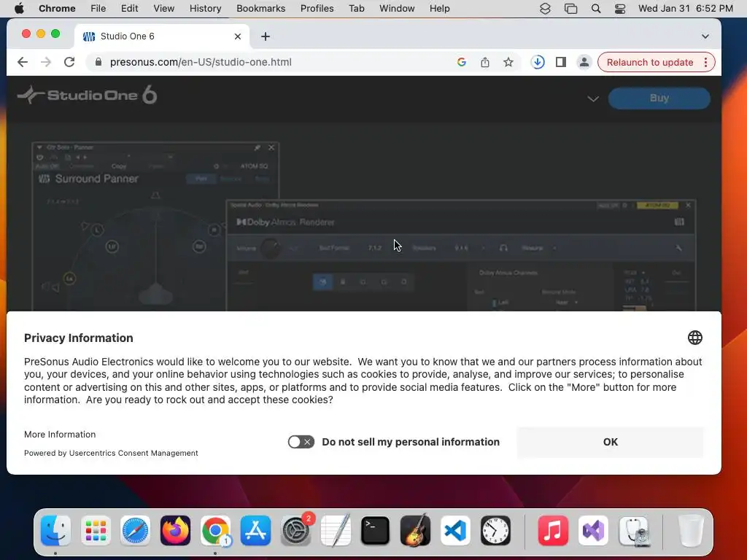Open the File menu
This screenshot has height=560, width=747.
[x=98, y=8]
